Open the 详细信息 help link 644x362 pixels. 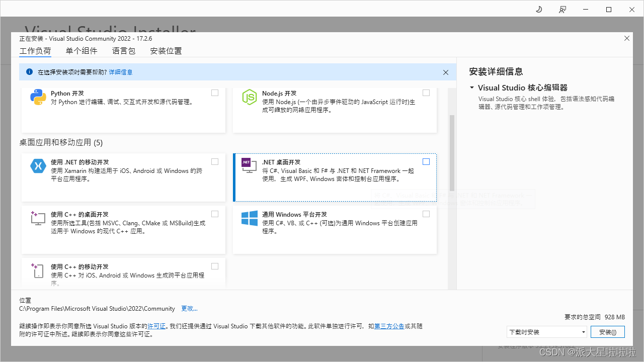coord(121,72)
